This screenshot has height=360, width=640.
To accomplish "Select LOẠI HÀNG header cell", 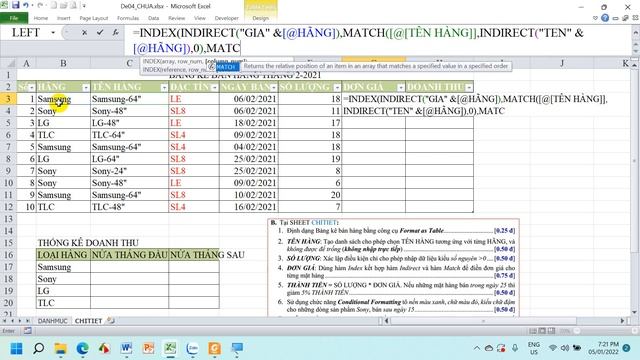I will coord(63,255).
